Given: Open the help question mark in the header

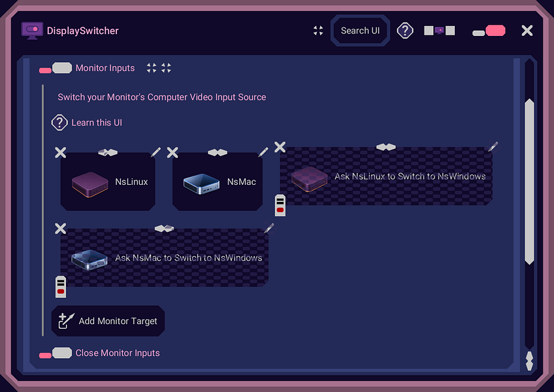Looking at the screenshot, I should (405, 31).
